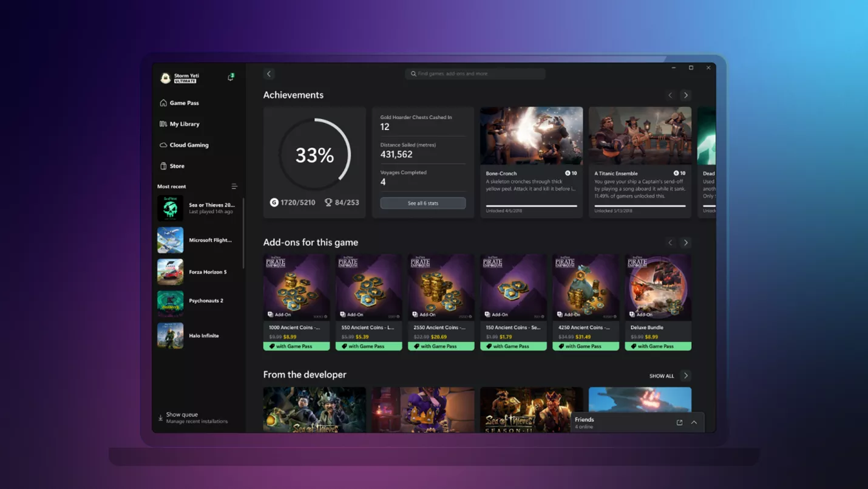Open the 1000 Ancient Coins add-on

[296, 298]
